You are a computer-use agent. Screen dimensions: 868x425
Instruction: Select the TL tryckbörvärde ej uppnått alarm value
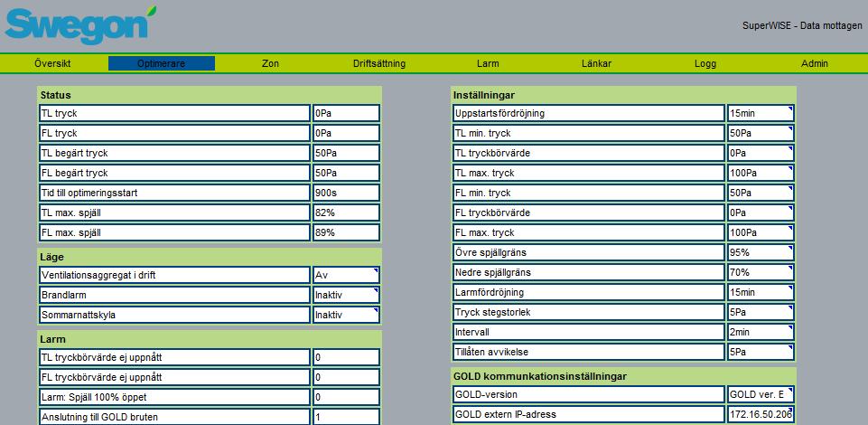pos(347,357)
